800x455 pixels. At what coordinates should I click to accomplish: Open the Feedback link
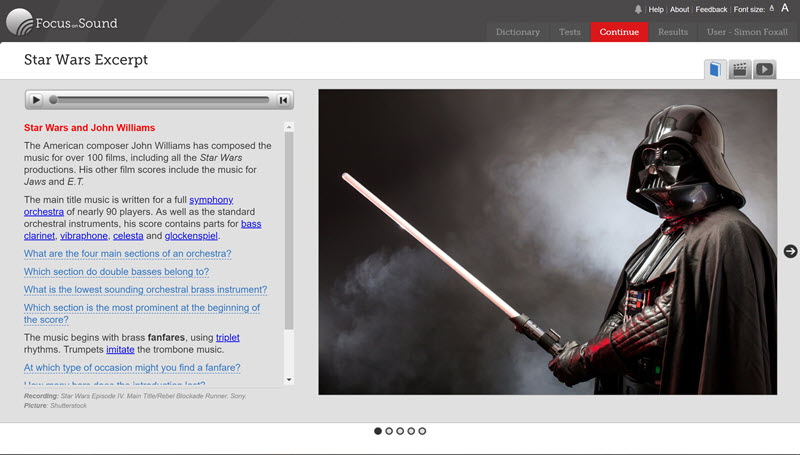(711, 9)
